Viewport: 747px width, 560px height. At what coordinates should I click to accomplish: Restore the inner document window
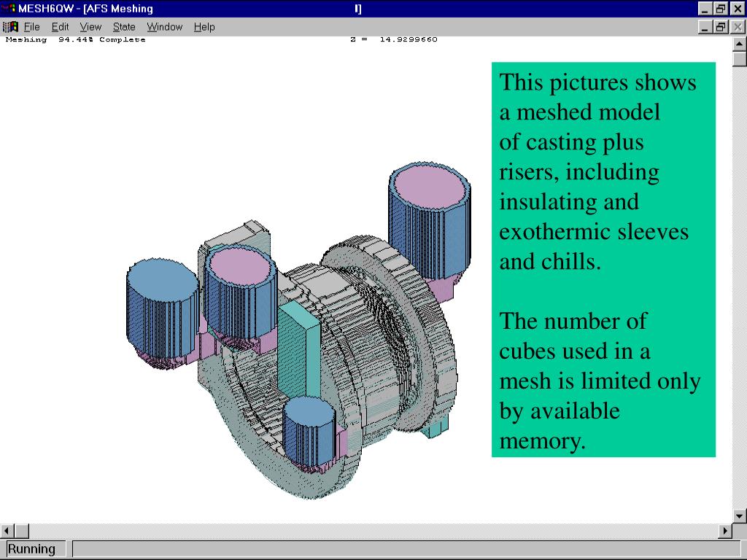720,27
